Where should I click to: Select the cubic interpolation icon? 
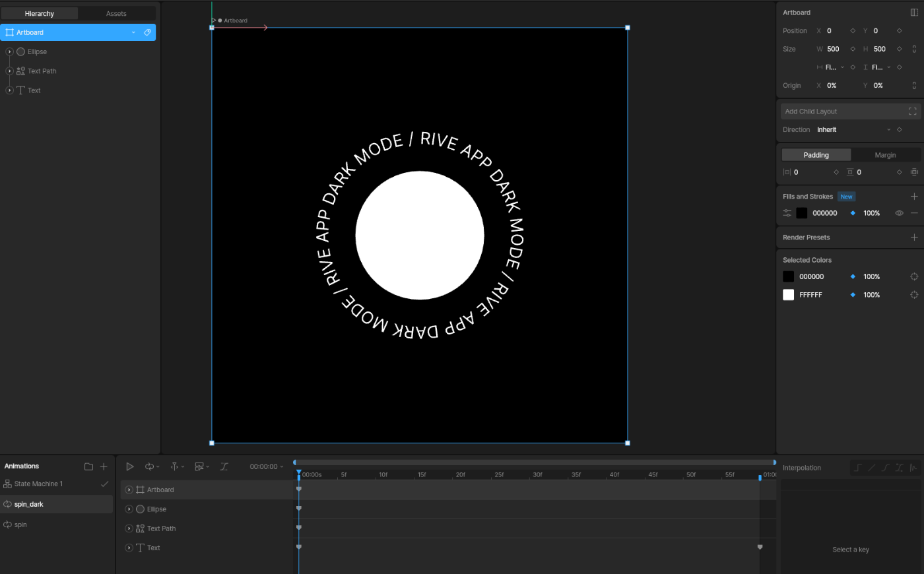click(886, 468)
